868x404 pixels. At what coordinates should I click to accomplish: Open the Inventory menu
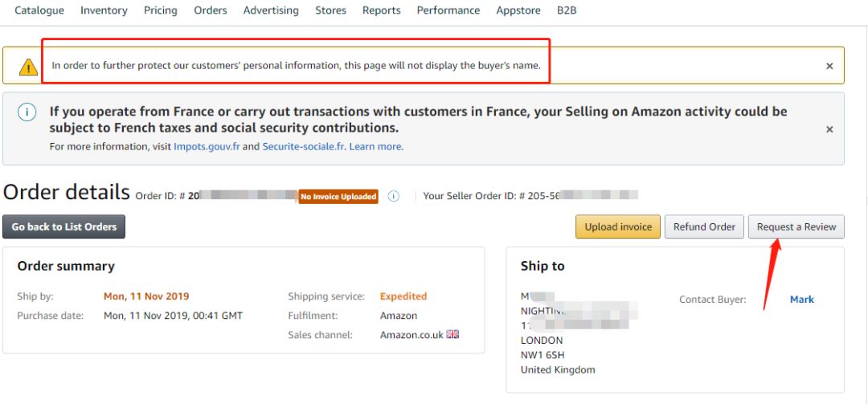coord(104,10)
